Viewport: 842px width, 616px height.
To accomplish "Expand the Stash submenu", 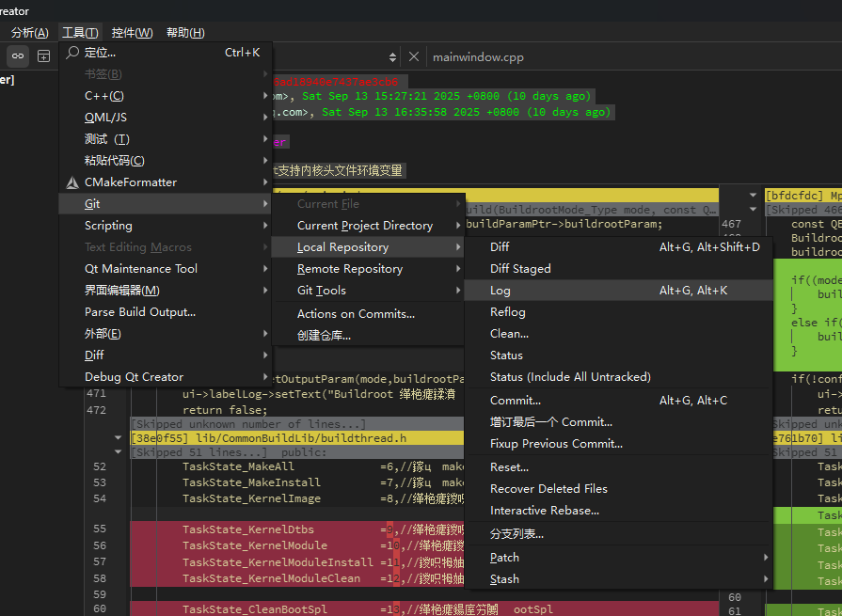I will (x=504, y=579).
